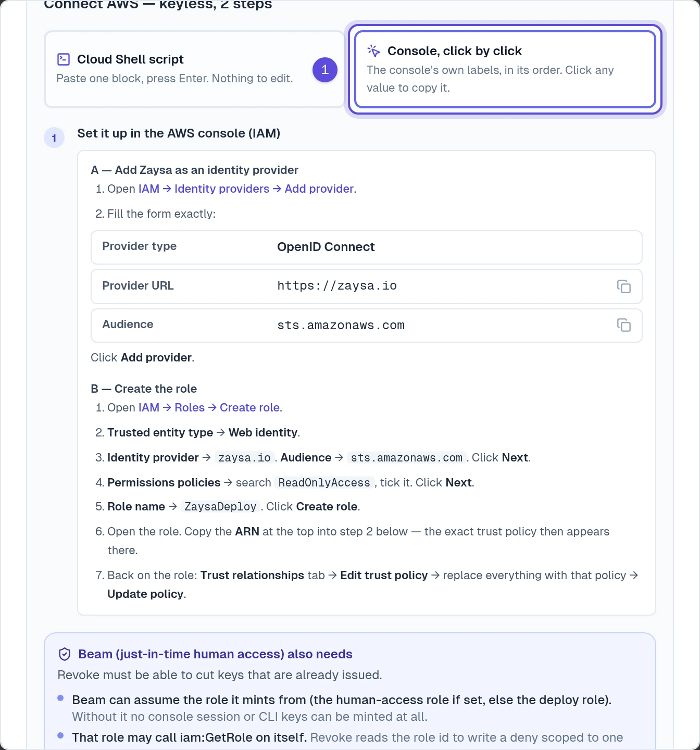The width and height of the screenshot is (700, 750).
Task: Click the Provider URL label
Action: pyautogui.click(x=138, y=285)
